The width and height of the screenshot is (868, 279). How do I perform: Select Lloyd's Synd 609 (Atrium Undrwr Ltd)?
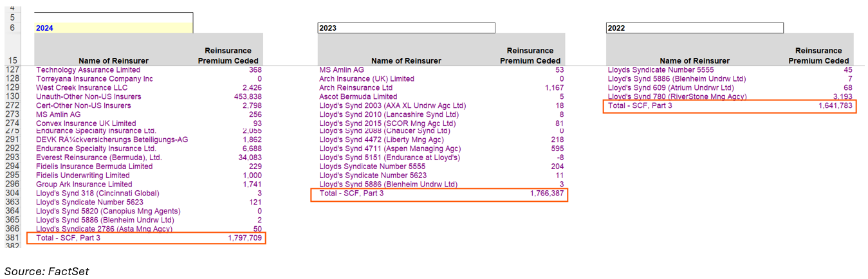[x=671, y=87]
